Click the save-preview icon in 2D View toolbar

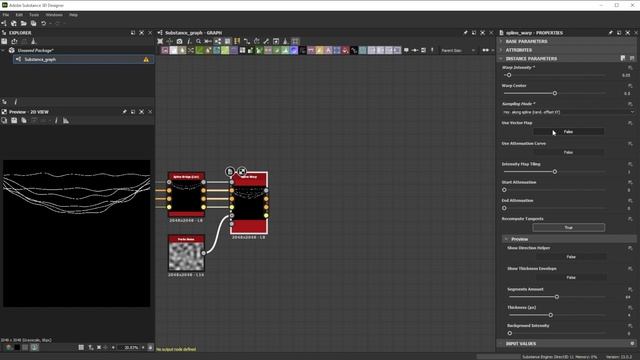(x=14, y=121)
